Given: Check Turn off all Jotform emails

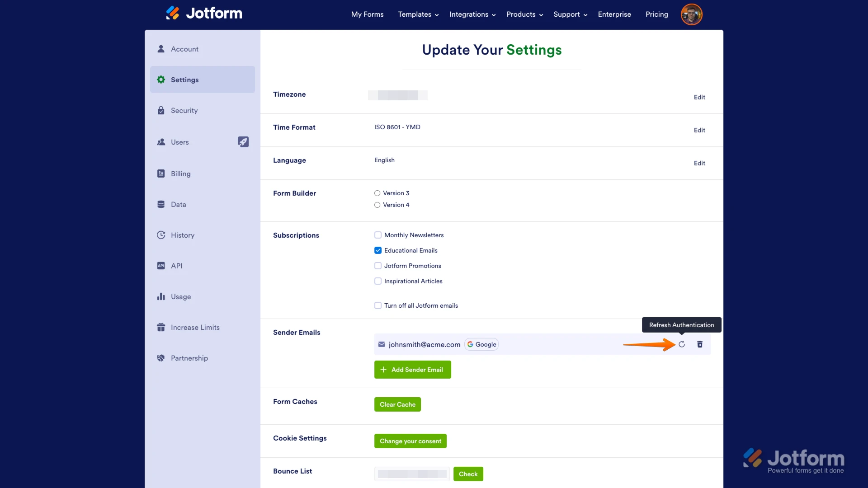Looking at the screenshot, I should 378,305.
